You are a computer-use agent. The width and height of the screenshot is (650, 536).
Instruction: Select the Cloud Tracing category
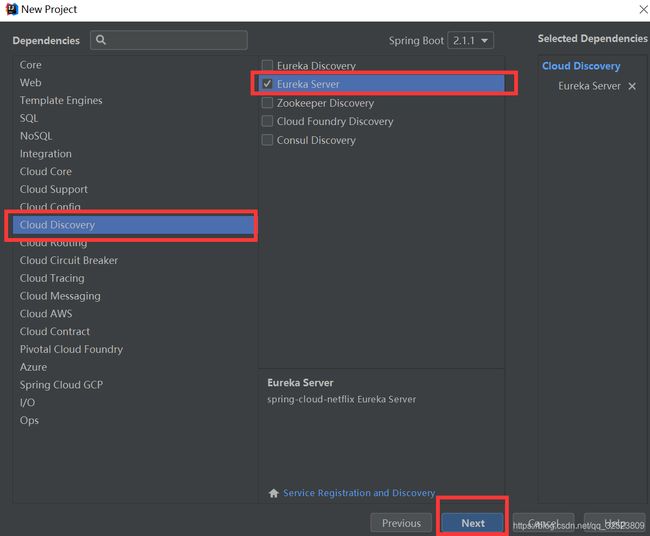pos(52,278)
